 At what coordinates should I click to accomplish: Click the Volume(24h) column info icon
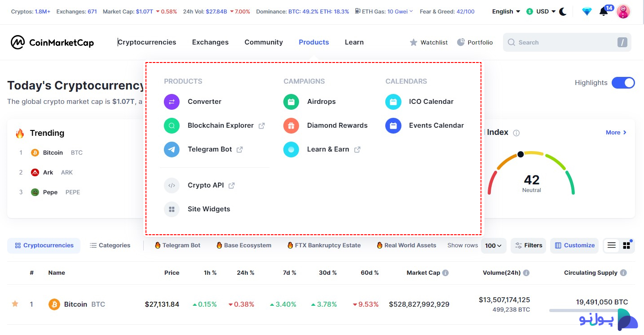(x=526, y=272)
